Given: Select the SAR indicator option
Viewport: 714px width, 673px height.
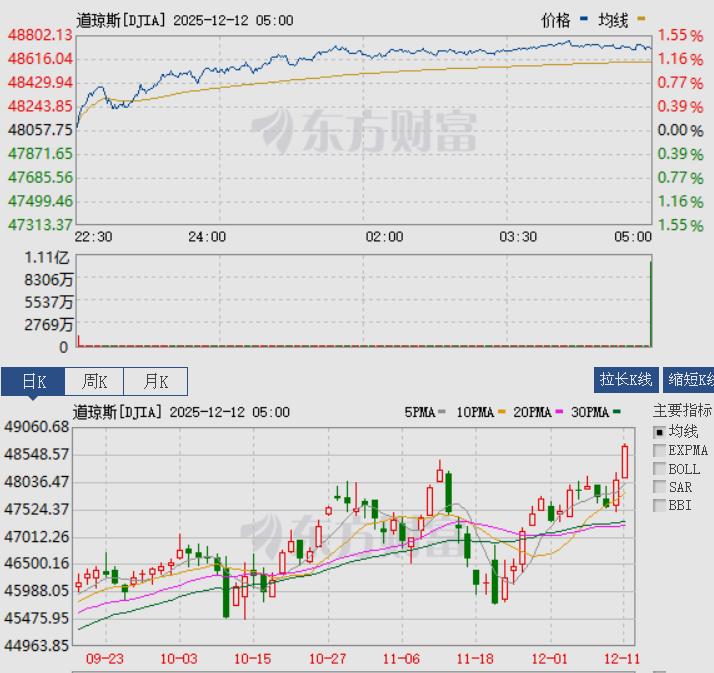Looking at the screenshot, I should [658, 487].
